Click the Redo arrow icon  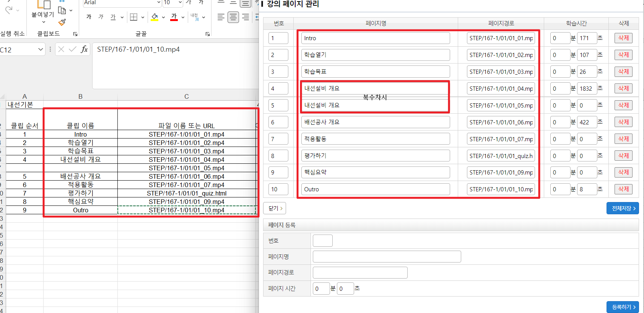coord(9,10)
